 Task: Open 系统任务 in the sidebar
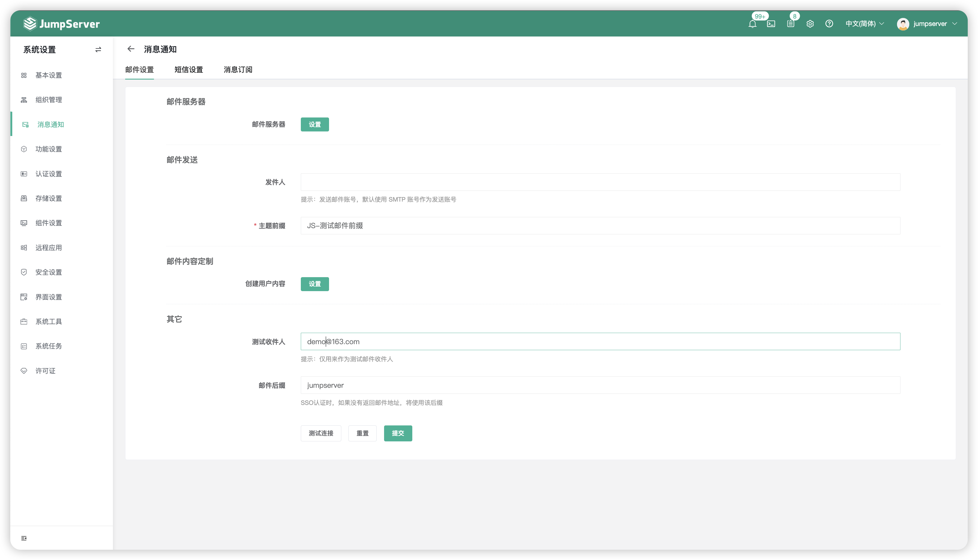(62, 346)
